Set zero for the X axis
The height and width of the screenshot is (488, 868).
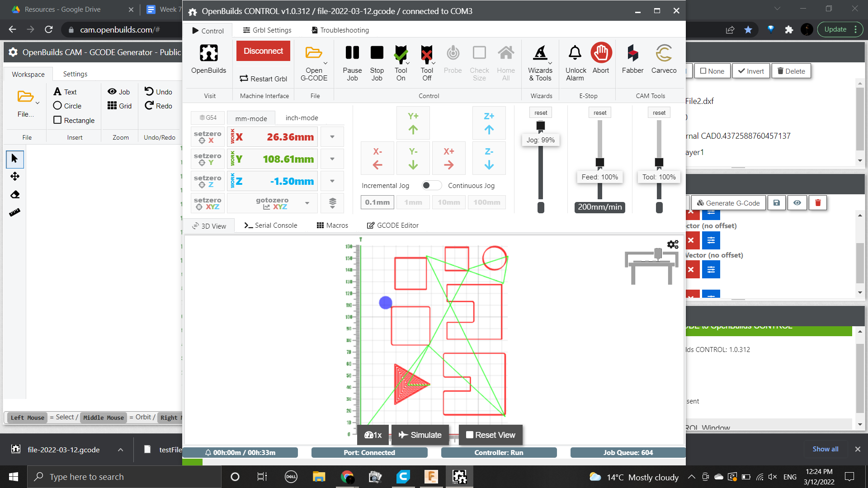[208, 137]
